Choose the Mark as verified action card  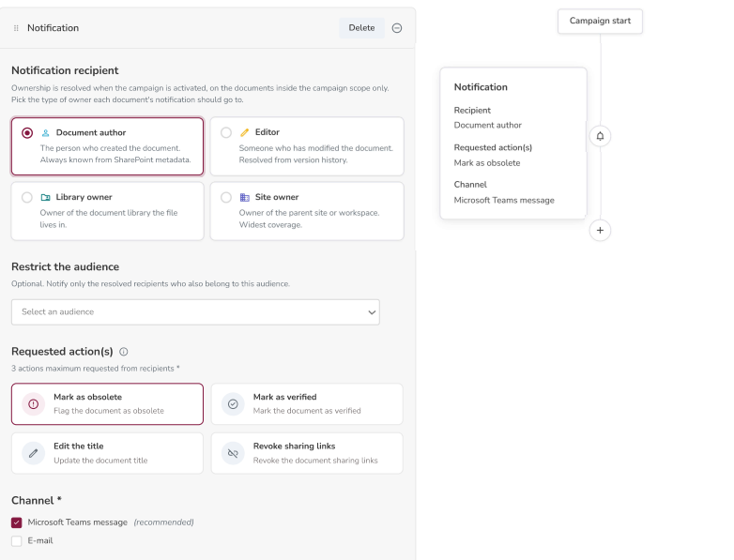click(x=307, y=404)
